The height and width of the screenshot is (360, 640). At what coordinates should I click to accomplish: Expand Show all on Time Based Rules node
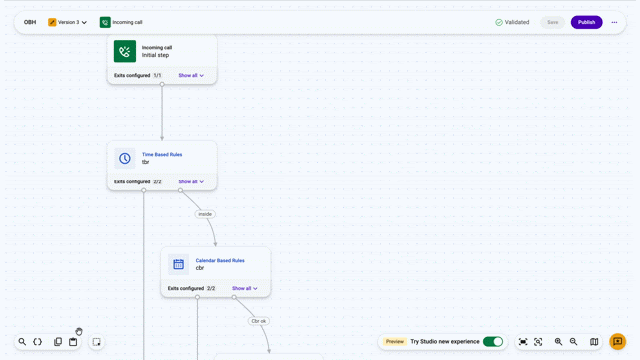[x=191, y=181]
